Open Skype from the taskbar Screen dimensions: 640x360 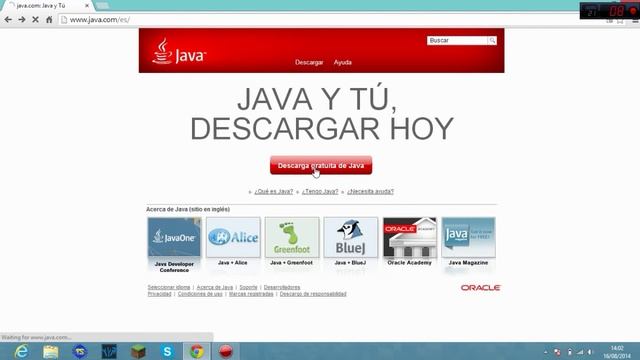167,351
